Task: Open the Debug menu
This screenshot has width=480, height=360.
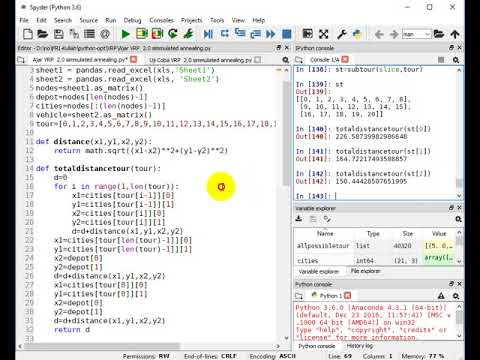Action: point(133,20)
